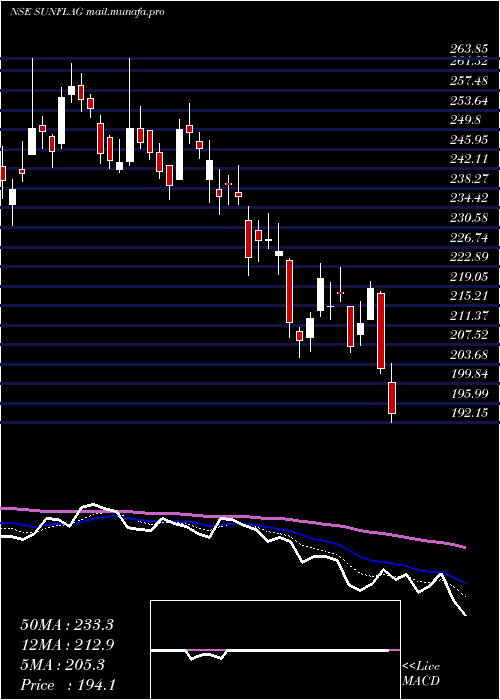Select the 226.74 price axis label
The width and height of the screenshot is (500, 700).
point(469,238)
